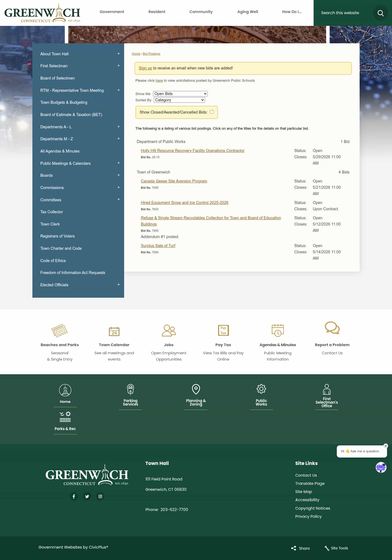Select Freedom of Information Act Requests
Screen dimensions: 392x560
click(73, 273)
